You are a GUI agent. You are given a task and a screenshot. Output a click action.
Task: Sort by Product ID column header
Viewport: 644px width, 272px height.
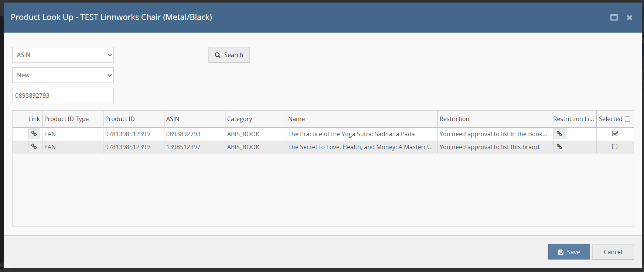pos(134,119)
